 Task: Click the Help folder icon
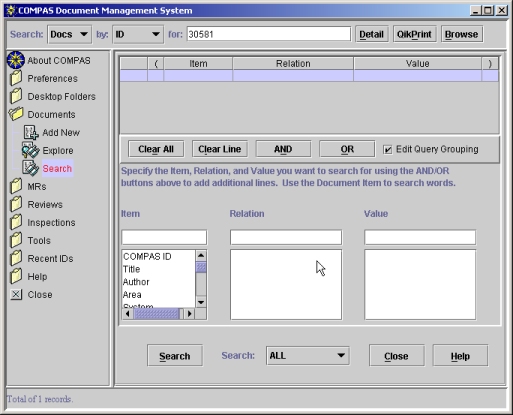pos(16,276)
